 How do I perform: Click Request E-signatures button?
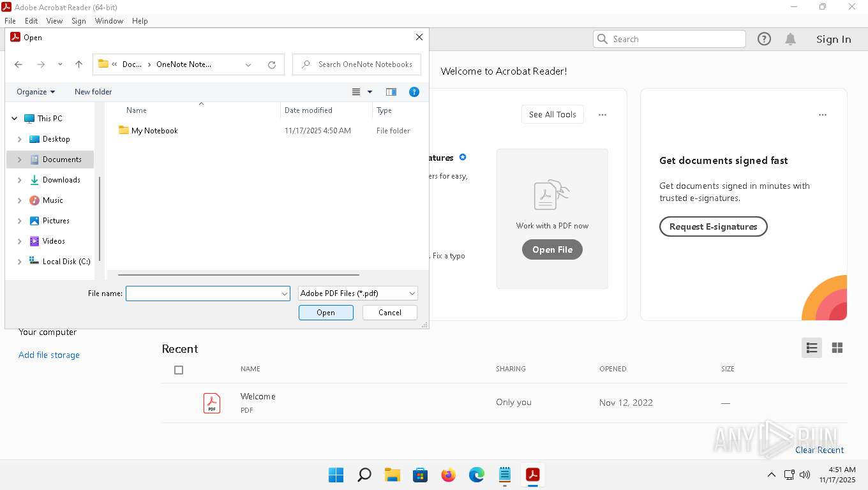714,226
